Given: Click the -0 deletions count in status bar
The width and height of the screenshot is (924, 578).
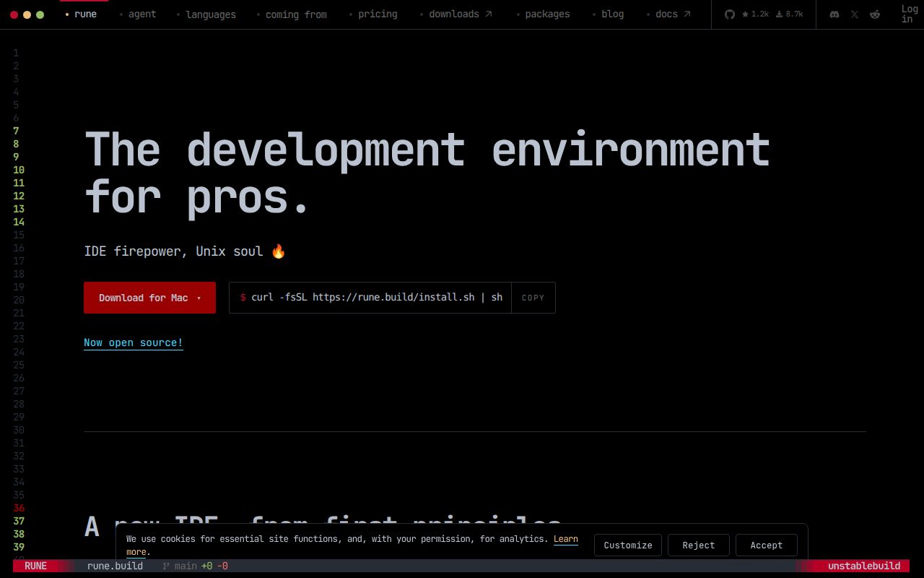Looking at the screenshot, I should coord(222,566).
